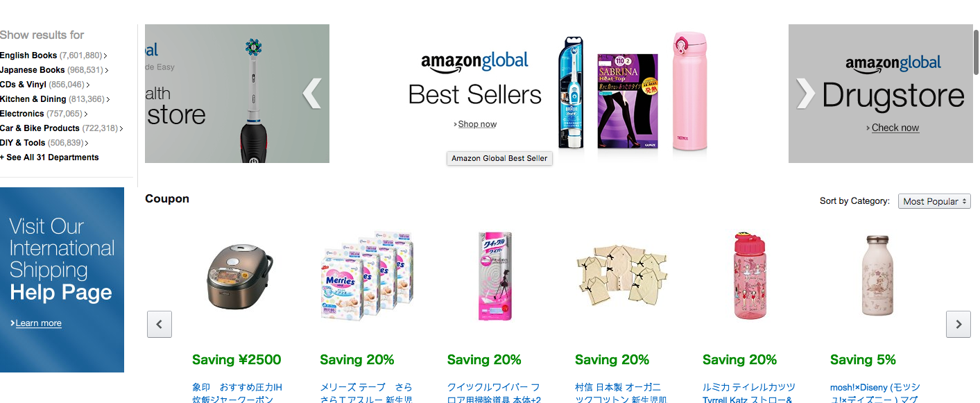Click the banner carousel right arrow
Screen dimensions: 980x403
(x=805, y=94)
